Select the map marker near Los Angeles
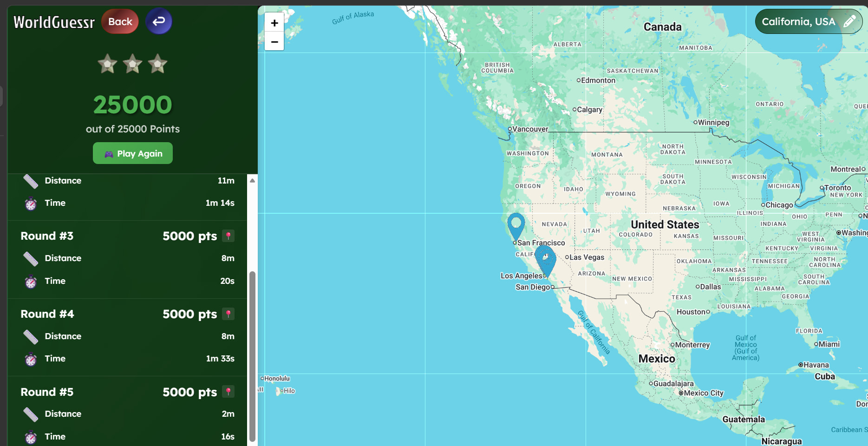 pyautogui.click(x=546, y=260)
